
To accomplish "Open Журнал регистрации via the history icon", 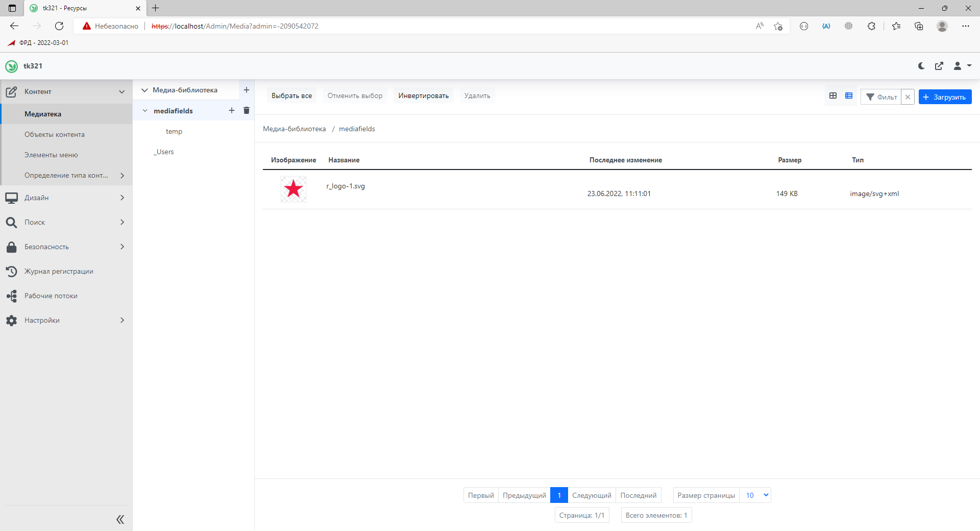I will coord(12,271).
